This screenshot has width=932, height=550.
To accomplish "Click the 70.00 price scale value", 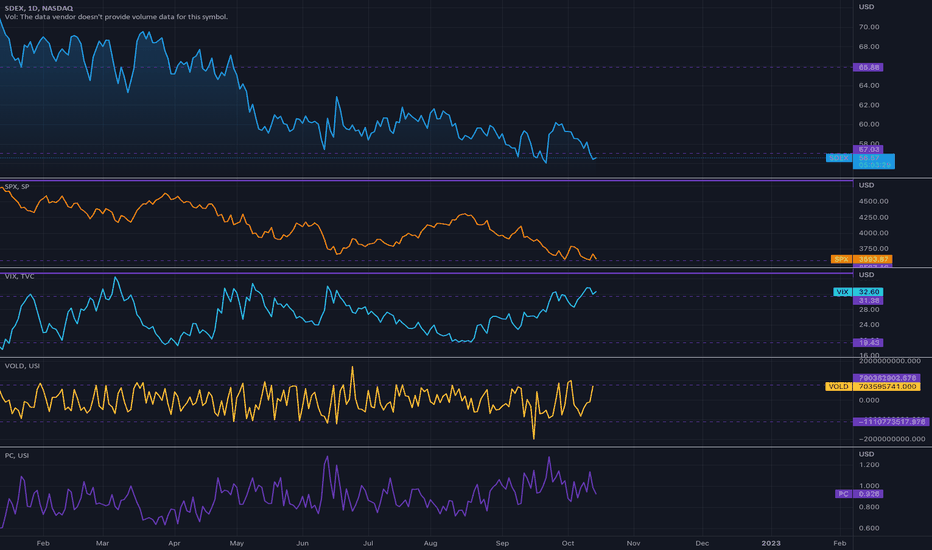I will click(x=868, y=27).
